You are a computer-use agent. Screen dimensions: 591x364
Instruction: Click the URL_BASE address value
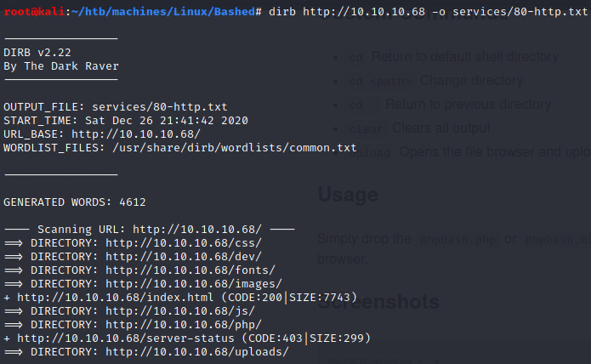tap(136, 134)
